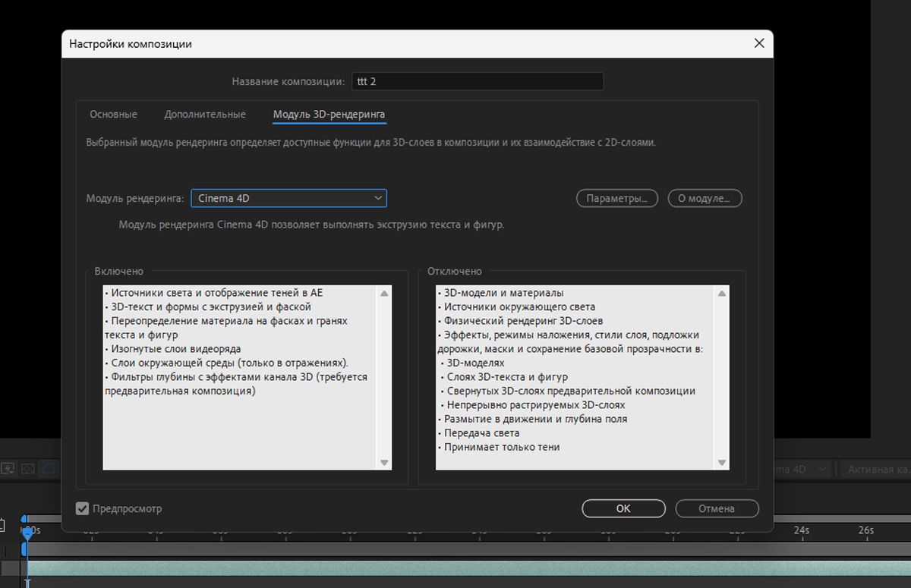Click the highlighted Draft 3D icon

click(x=49, y=467)
